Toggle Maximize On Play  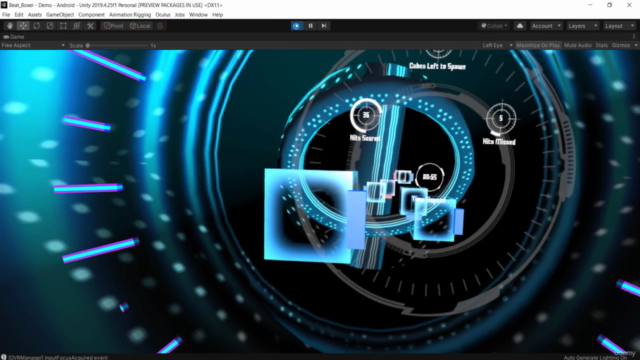pos(538,45)
